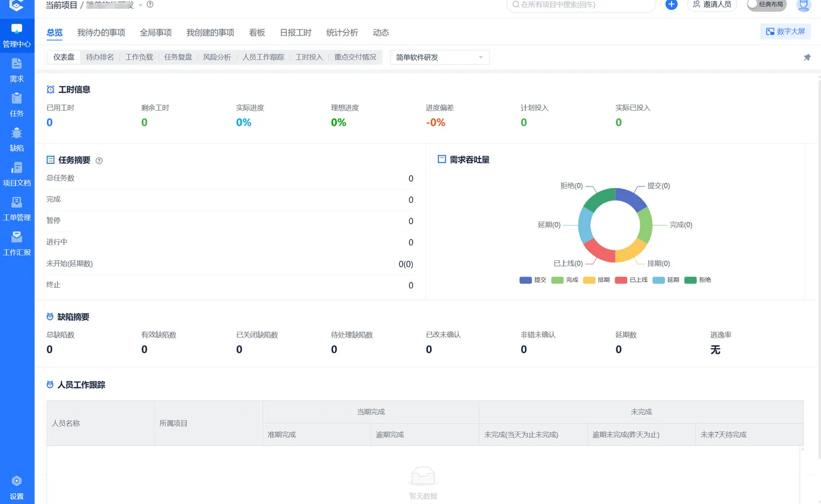Viewport: 821px width, 504px height.
Task: Click help icon beside 任务摘要
Action: (x=99, y=161)
